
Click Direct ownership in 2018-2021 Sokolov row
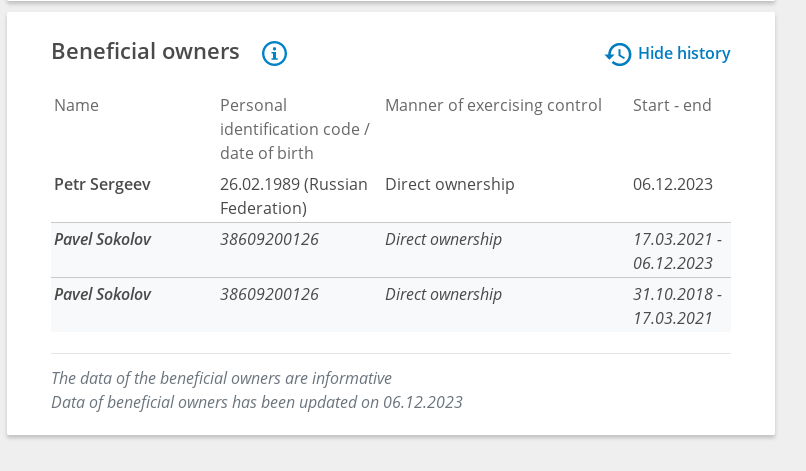click(x=443, y=294)
